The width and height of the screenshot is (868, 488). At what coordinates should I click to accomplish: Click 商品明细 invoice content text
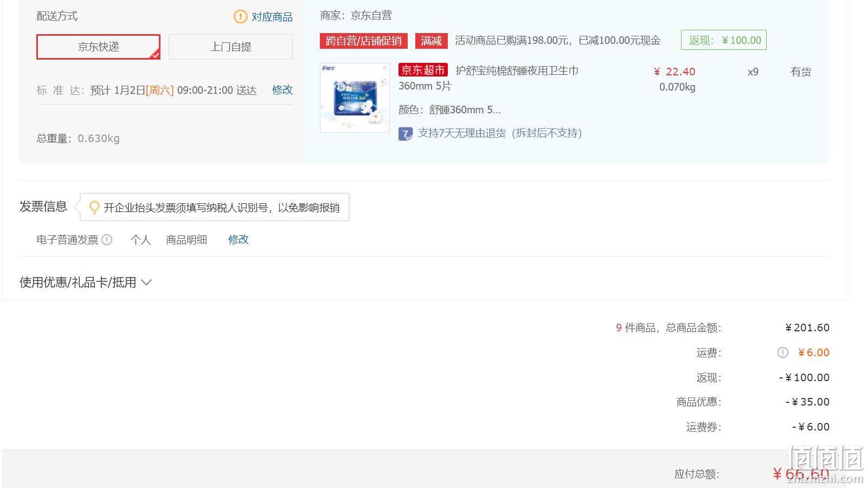click(x=187, y=240)
